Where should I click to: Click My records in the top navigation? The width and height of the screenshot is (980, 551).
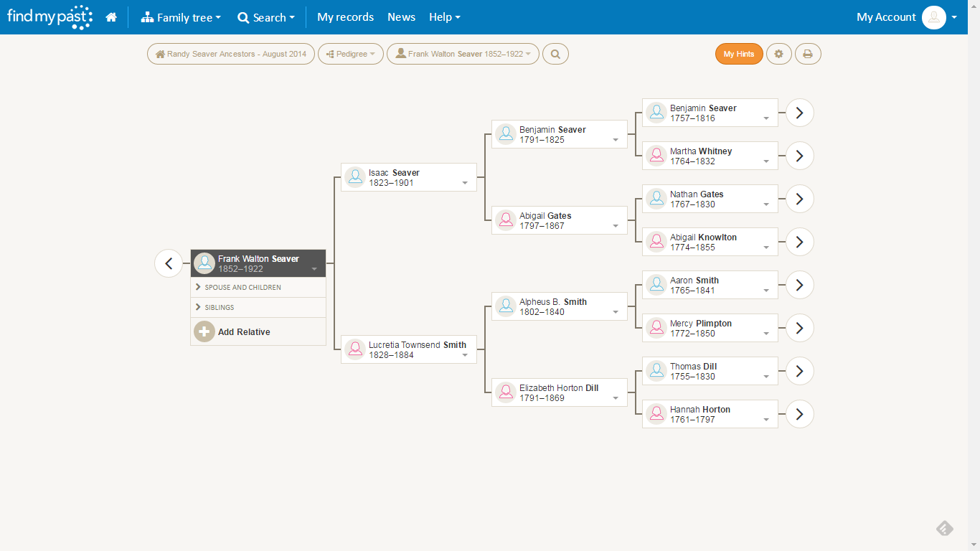[345, 17]
